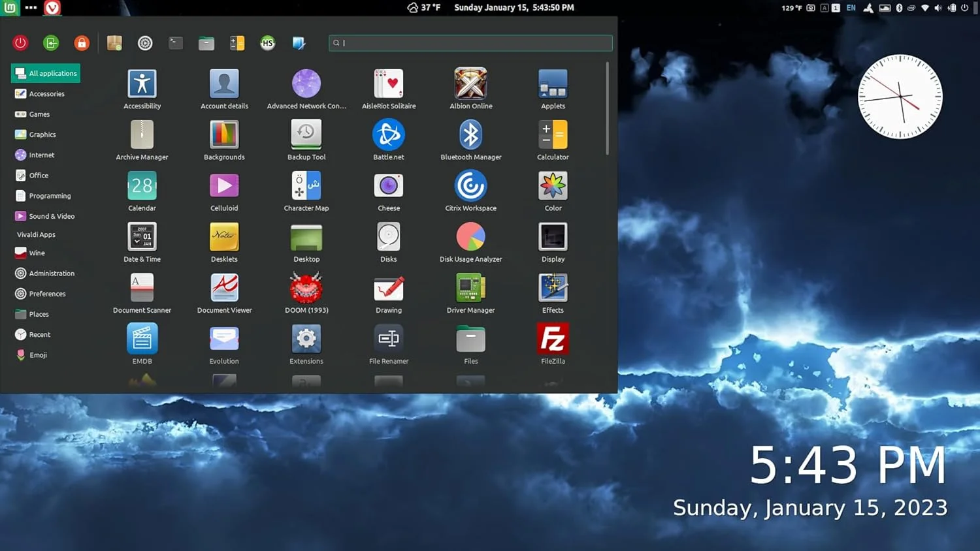980x551 pixels.
Task: Open the volume control in the panel
Action: (938, 8)
